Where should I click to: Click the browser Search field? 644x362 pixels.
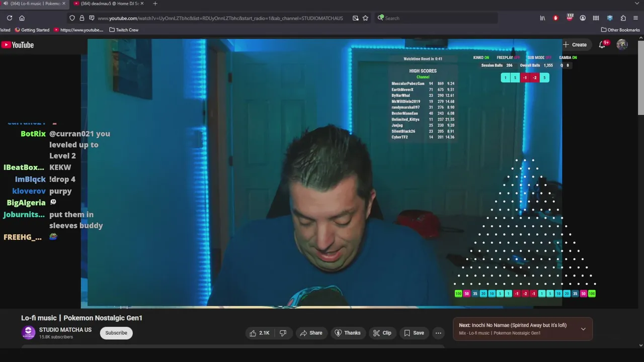point(435,18)
